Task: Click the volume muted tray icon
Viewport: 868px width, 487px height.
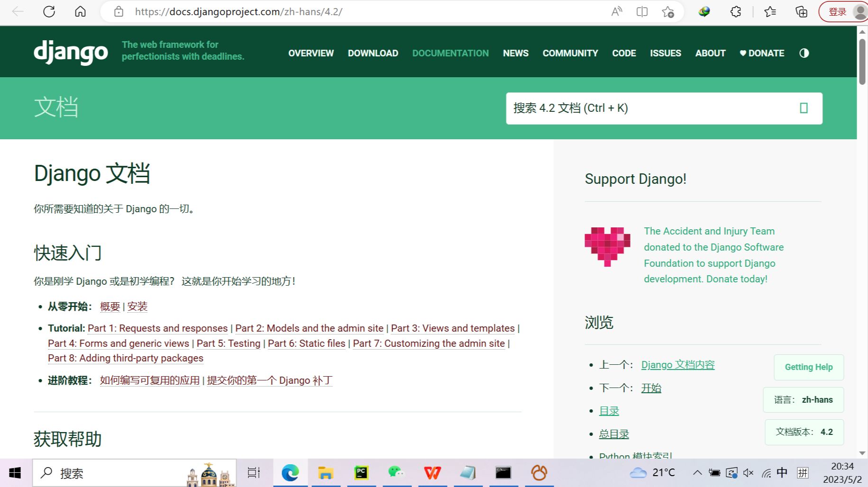Action: (749, 473)
